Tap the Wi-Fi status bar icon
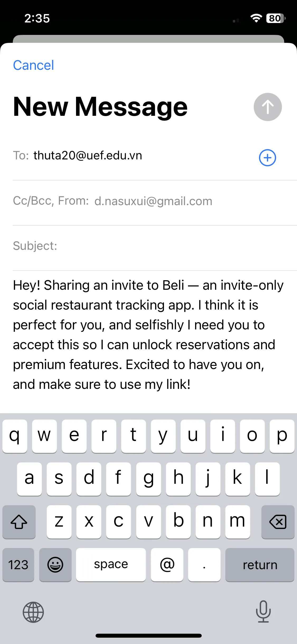This screenshot has width=297, height=644. pos(256,18)
